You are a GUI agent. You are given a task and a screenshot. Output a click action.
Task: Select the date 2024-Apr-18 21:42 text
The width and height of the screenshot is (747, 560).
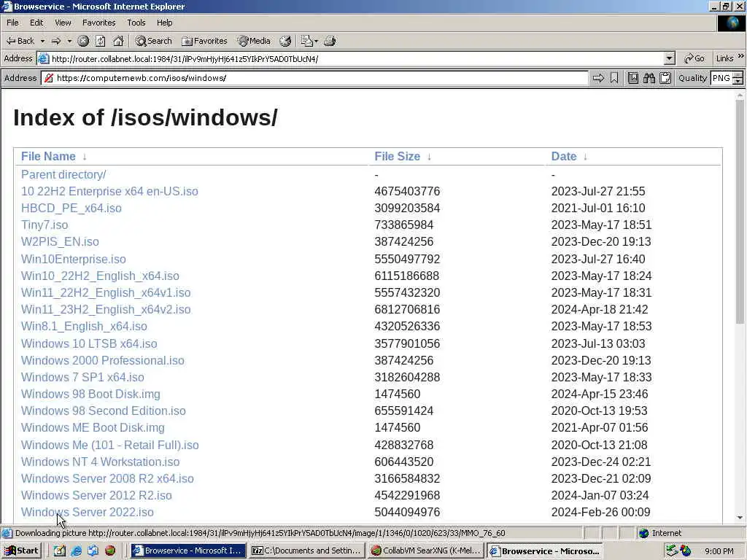(x=600, y=309)
